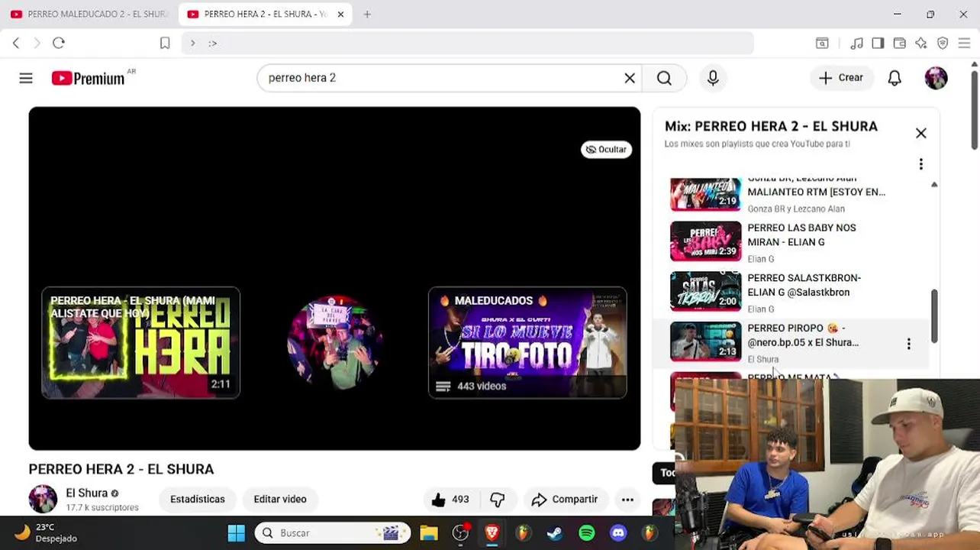Open Discord from taskbar
This screenshot has height=550, width=980.
tap(618, 533)
